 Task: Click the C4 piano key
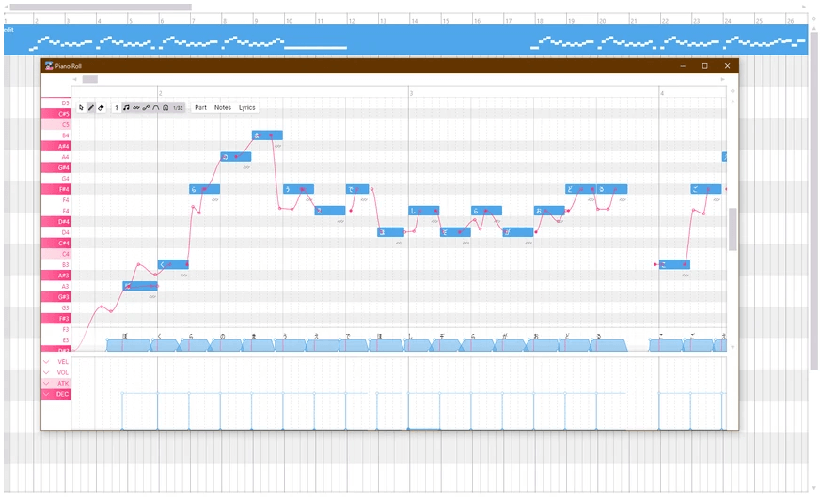55,254
